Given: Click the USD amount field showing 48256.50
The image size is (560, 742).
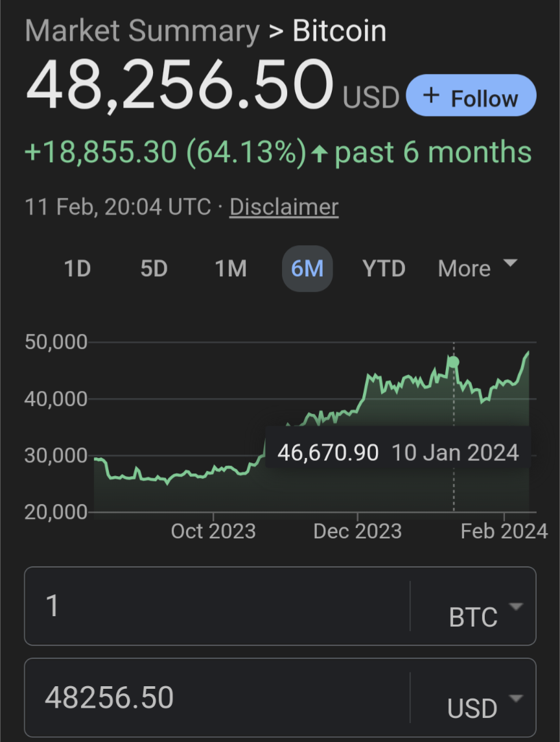Looking at the screenshot, I should pyautogui.click(x=218, y=698).
